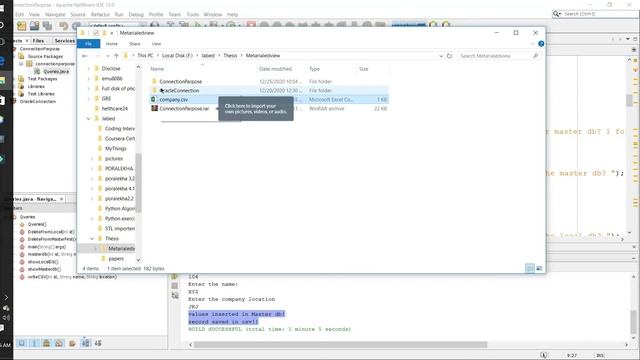Select MyThings folder in tree
Screen dimensions: 640x360
[116, 149]
